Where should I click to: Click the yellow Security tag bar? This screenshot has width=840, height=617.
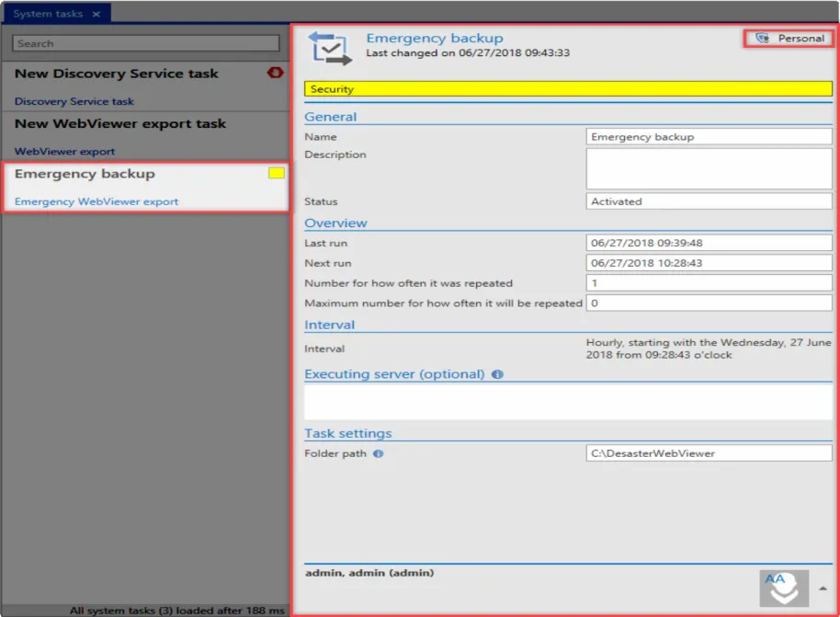568,89
